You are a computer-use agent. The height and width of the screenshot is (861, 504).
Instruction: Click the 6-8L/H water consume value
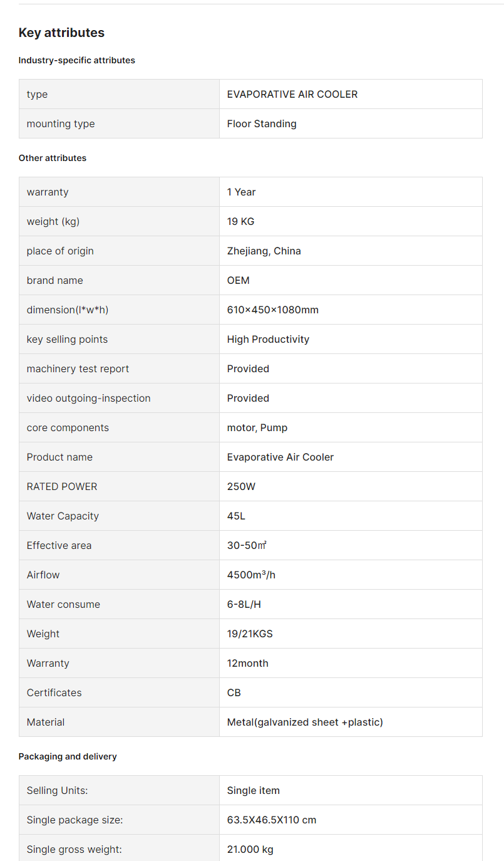[x=244, y=604]
